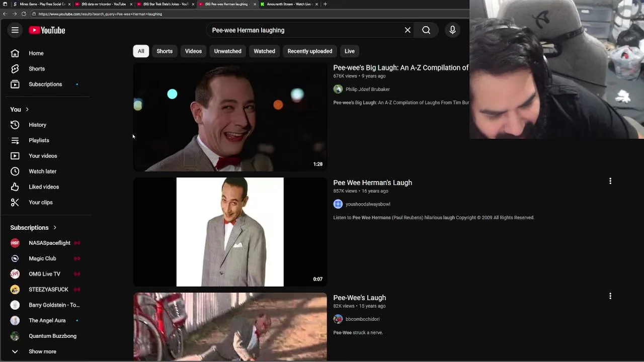This screenshot has width=644, height=362.
Task: Click the 1:28 Pee-wee laughing thumbnail
Action: 230,117
